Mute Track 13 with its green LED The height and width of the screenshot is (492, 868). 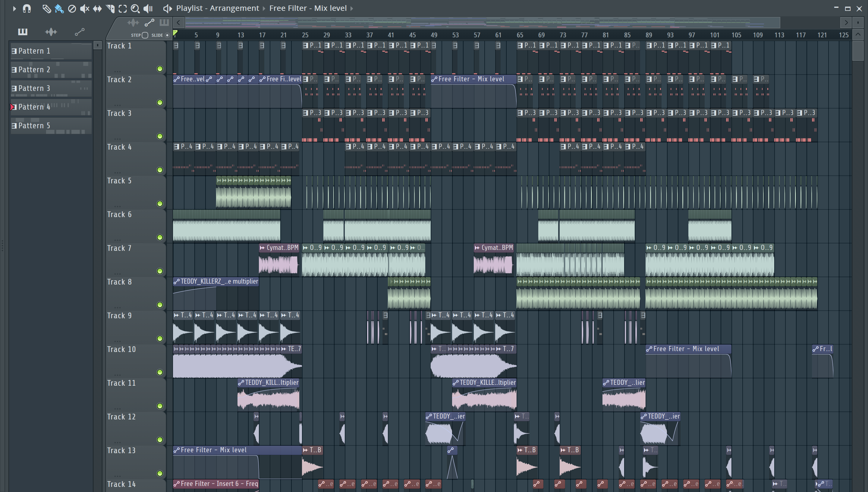tap(160, 473)
